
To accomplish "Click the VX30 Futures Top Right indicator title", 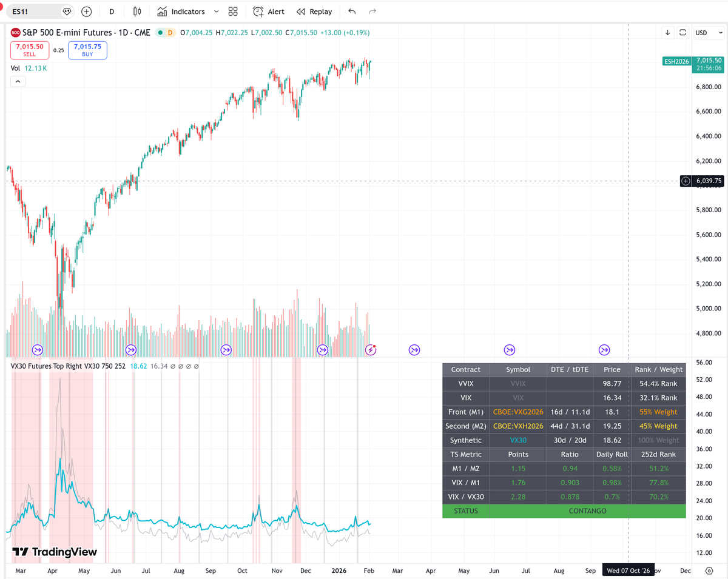I will [69, 366].
